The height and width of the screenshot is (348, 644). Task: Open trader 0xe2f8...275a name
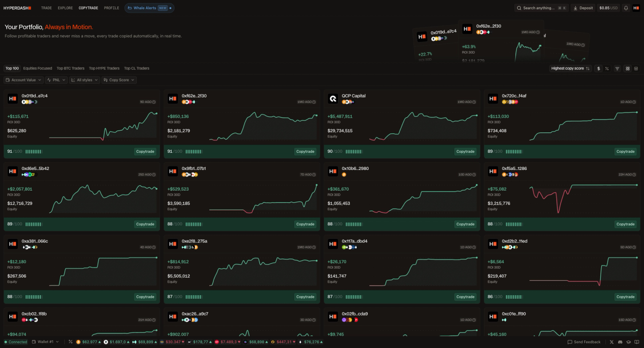tap(194, 241)
